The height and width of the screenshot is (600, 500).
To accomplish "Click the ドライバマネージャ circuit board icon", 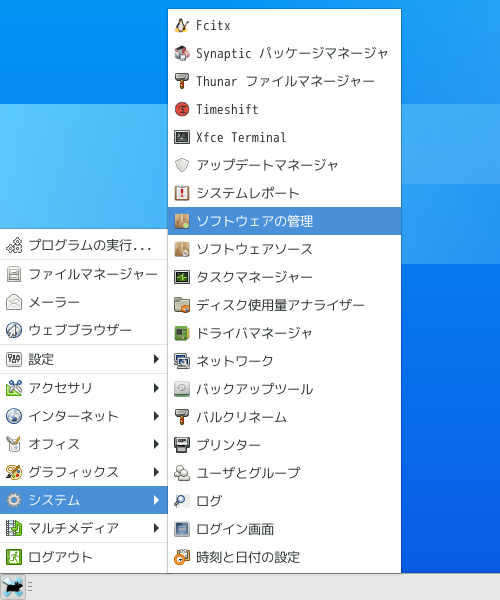I will click(x=182, y=333).
